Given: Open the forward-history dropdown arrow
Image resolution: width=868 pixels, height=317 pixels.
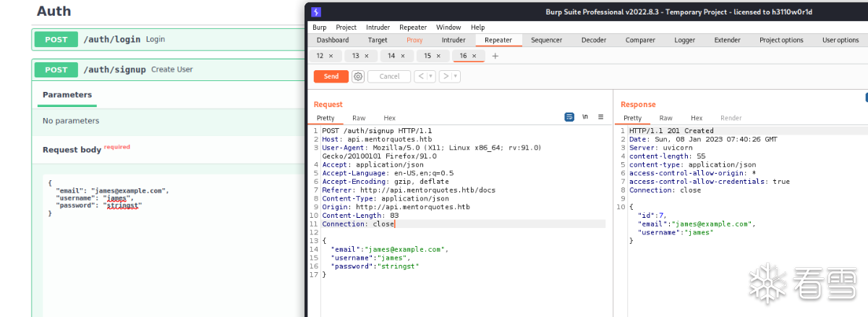Looking at the screenshot, I should (x=456, y=76).
